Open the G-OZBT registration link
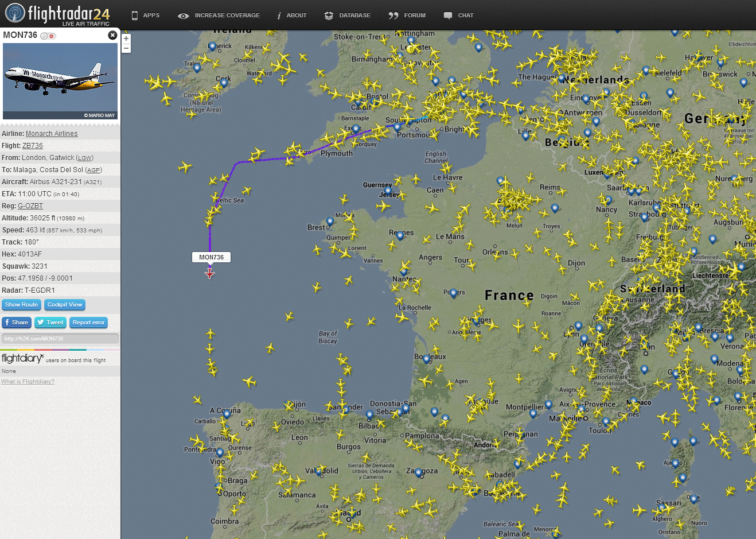 click(x=30, y=206)
